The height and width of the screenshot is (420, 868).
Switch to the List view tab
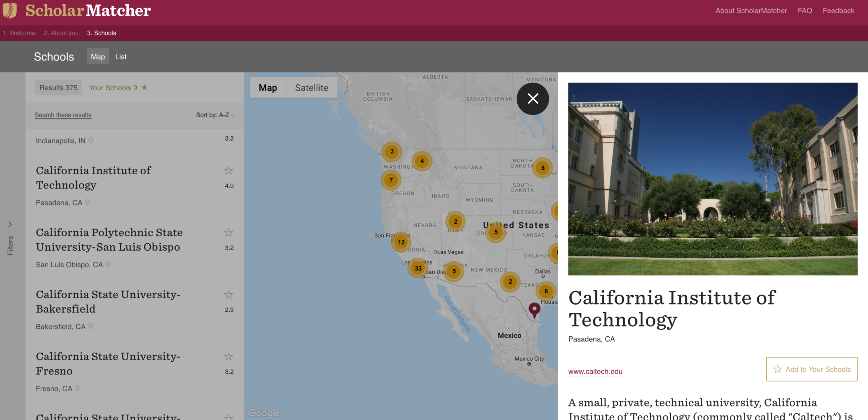point(120,57)
